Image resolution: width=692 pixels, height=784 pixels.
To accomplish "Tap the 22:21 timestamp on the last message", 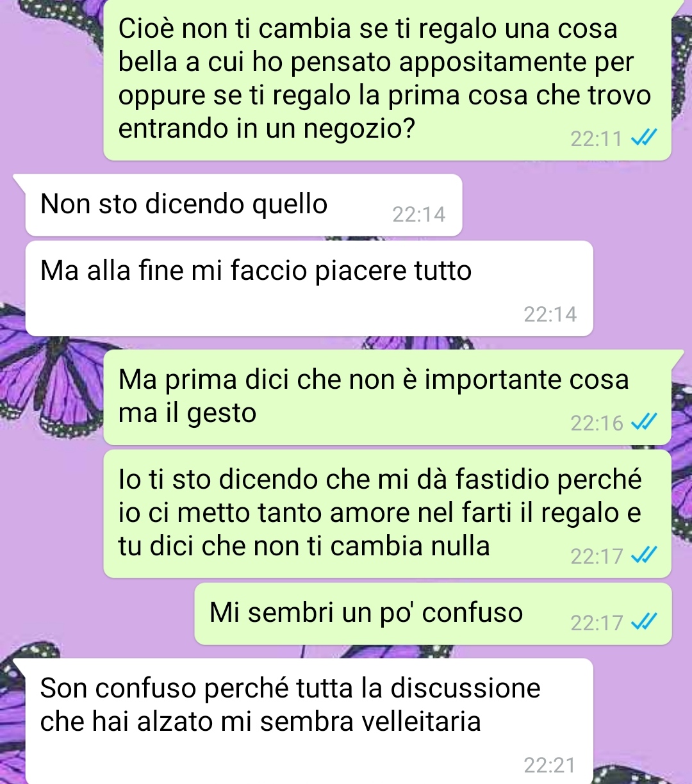I will click(550, 765).
